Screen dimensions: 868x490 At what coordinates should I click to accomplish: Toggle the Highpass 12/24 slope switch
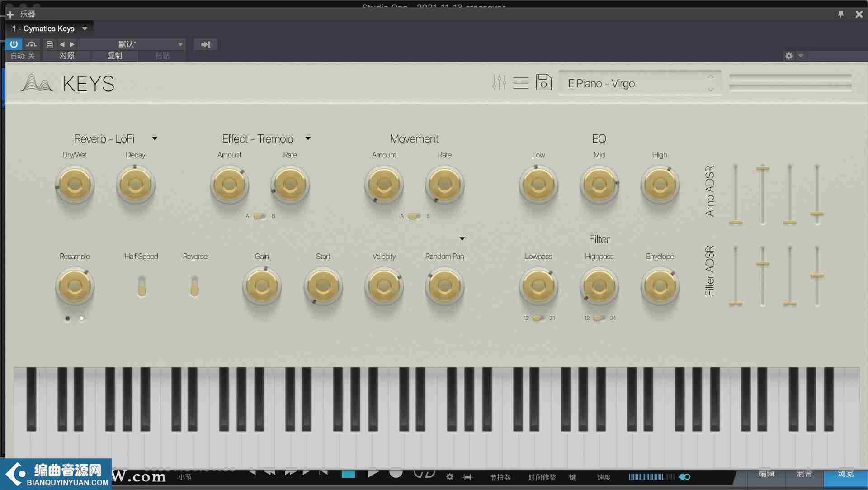[x=599, y=318]
